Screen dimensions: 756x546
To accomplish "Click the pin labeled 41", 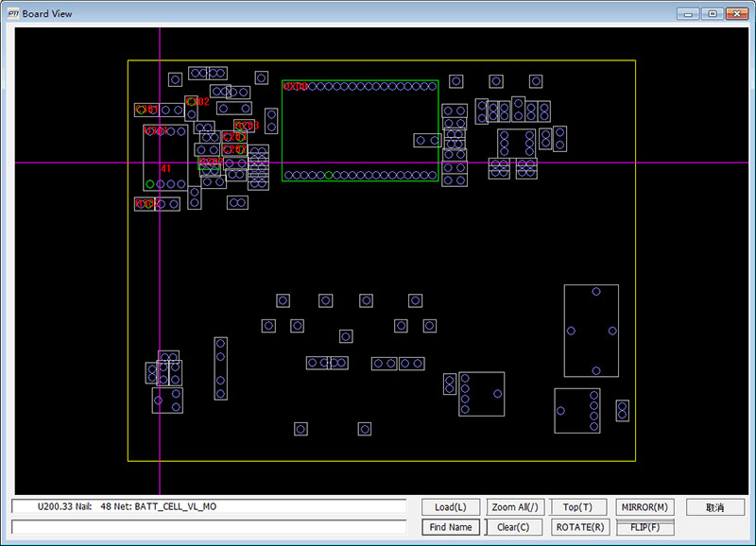I will point(165,169).
